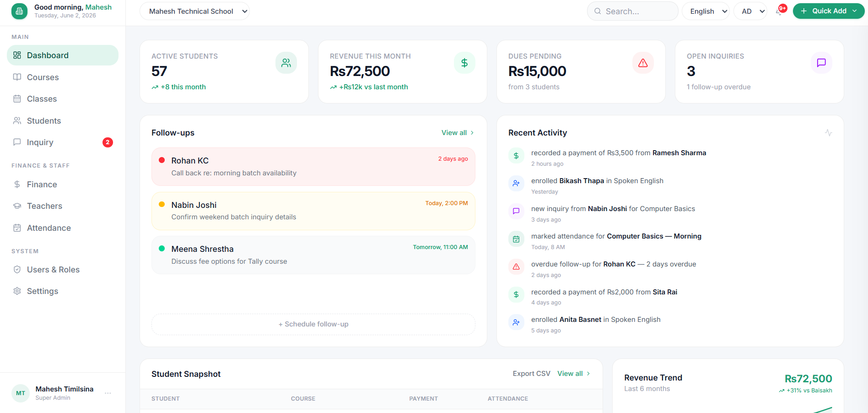This screenshot has height=413, width=868.
Task: Click the COURSE column header
Action: (x=303, y=399)
